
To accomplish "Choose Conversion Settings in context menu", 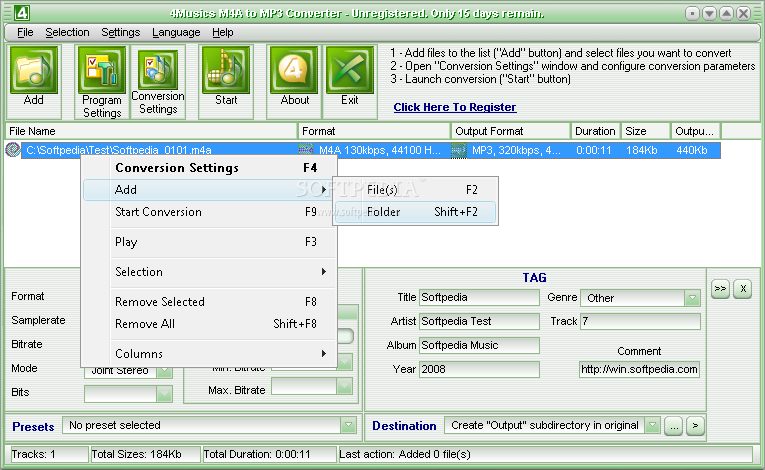I will click(x=210, y=168).
